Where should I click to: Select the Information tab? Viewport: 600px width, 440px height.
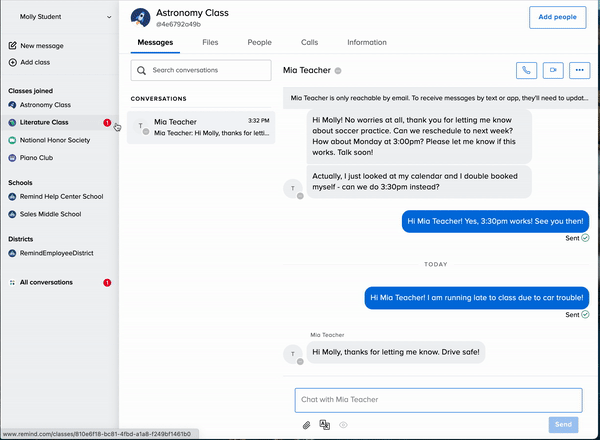tap(366, 43)
